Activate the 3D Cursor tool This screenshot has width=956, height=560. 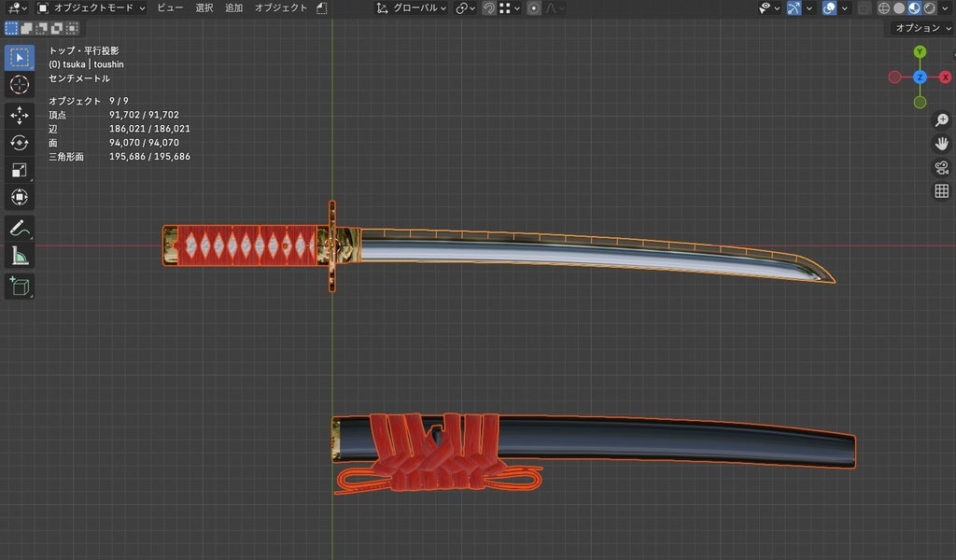19,85
